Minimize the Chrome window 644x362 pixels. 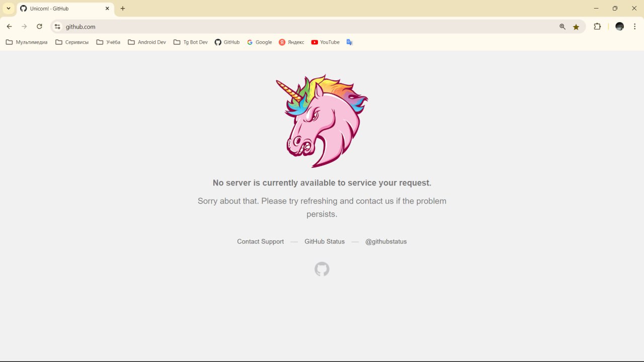pos(596,9)
